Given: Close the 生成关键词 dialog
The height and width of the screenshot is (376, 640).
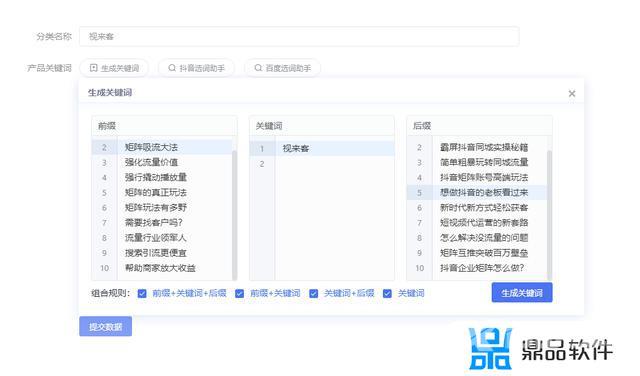Looking at the screenshot, I should click(x=572, y=93).
